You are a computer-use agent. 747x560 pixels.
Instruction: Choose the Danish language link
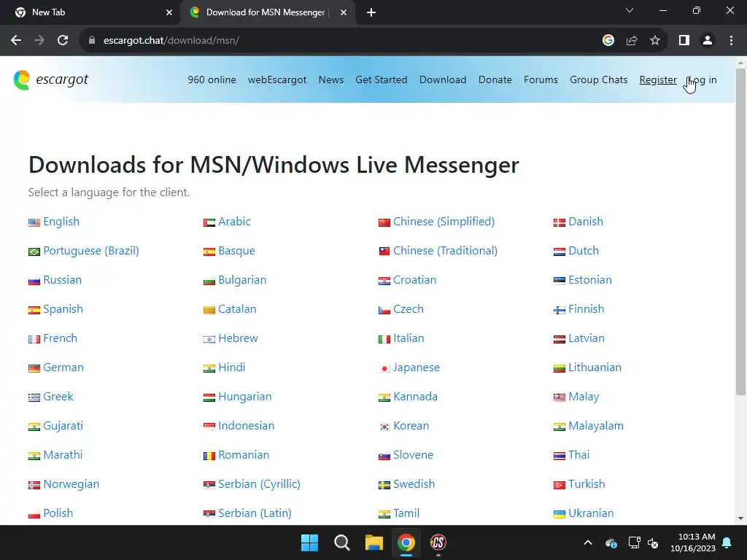point(586,222)
